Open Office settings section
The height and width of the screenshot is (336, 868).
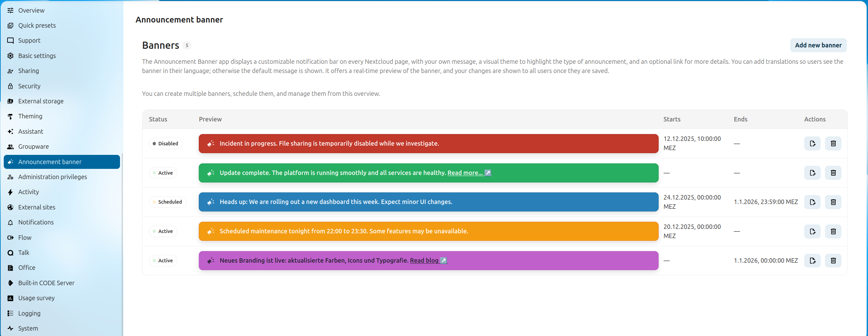point(62,268)
